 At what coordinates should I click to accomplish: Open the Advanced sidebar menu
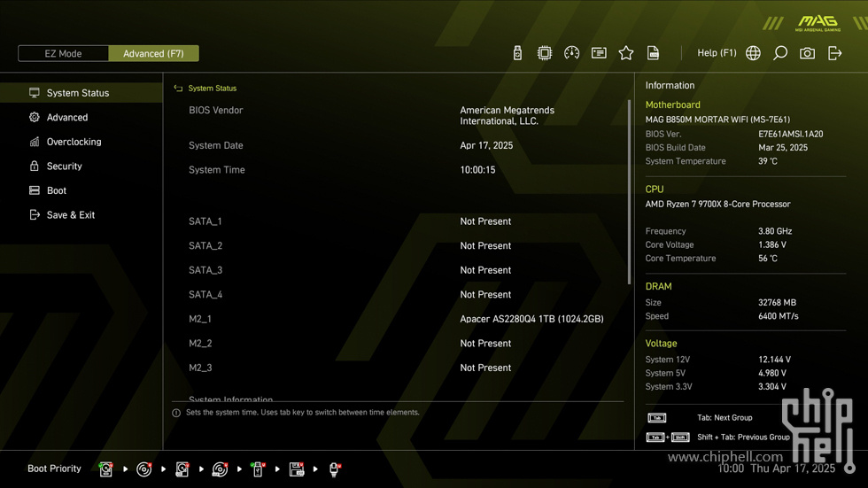81,117
